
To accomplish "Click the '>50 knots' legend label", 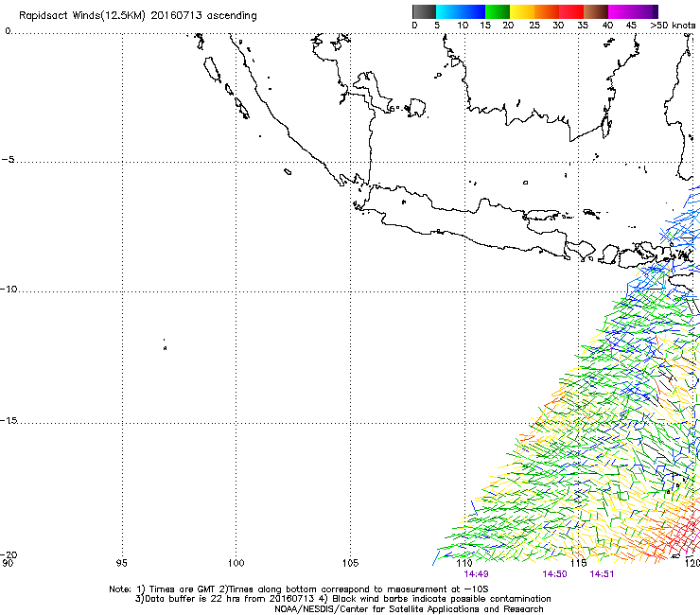I will pos(673,26).
